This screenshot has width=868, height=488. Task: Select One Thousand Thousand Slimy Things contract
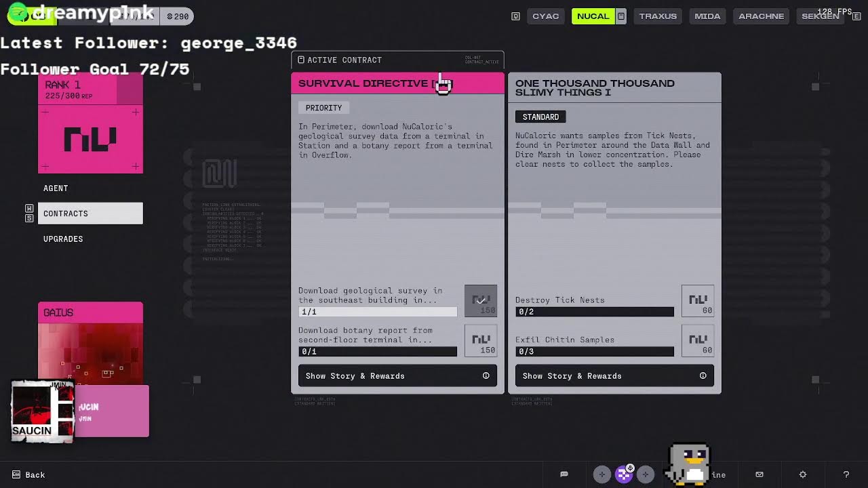click(x=614, y=87)
